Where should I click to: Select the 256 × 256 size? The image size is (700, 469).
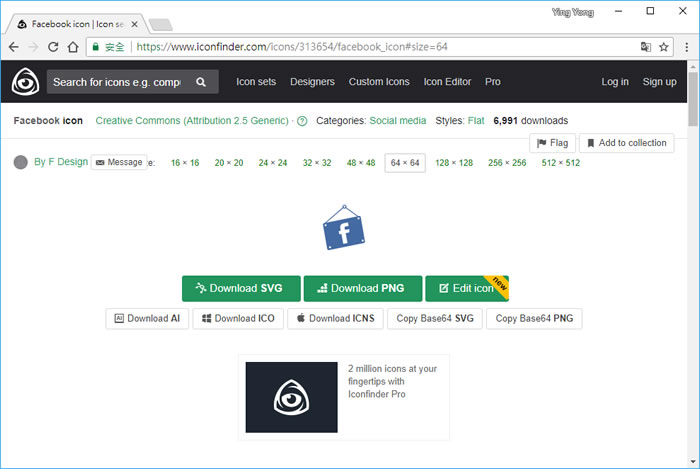tap(507, 163)
